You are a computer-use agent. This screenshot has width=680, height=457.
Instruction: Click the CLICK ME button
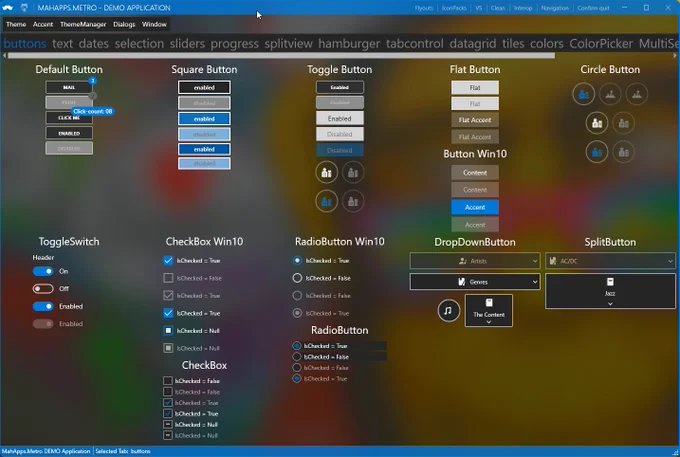(x=69, y=118)
